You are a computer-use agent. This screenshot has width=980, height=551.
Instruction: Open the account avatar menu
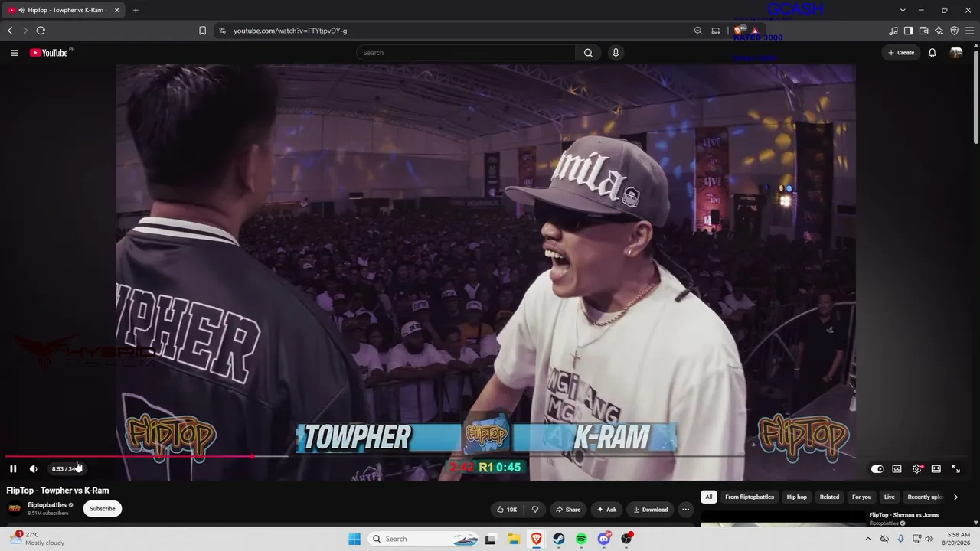956,53
